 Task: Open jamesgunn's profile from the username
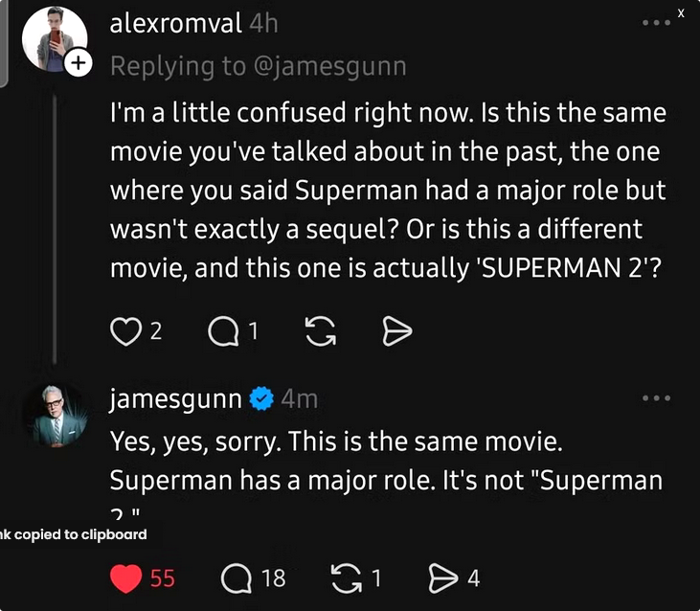pos(175,398)
